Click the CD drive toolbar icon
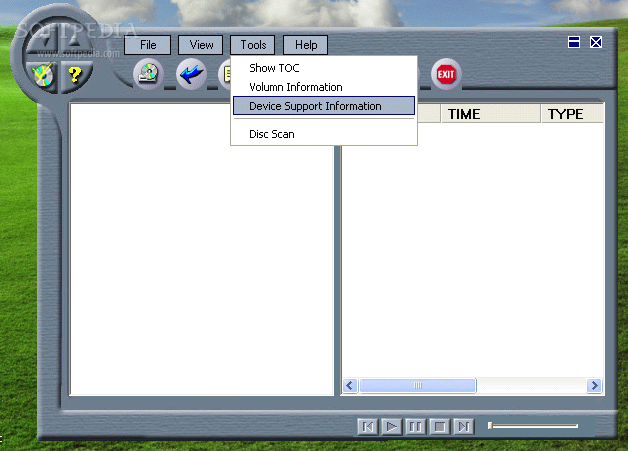The width and height of the screenshot is (628, 451). (148, 74)
